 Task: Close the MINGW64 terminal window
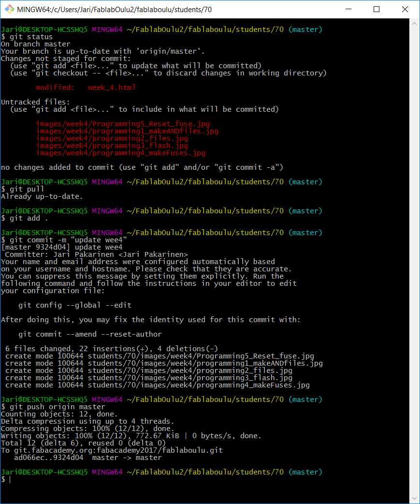click(405, 9)
